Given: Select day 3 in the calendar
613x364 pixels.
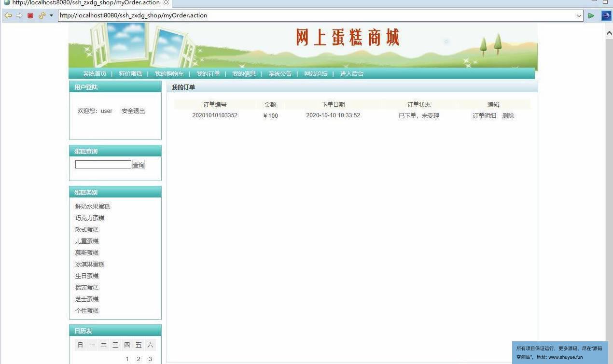Looking at the screenshot, I should pos(150,359).
